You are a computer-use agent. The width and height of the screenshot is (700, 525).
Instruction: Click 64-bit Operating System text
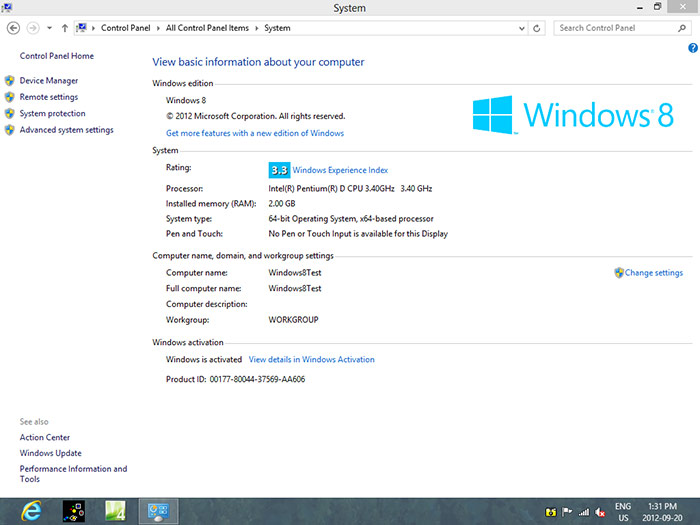click(351, 219)
